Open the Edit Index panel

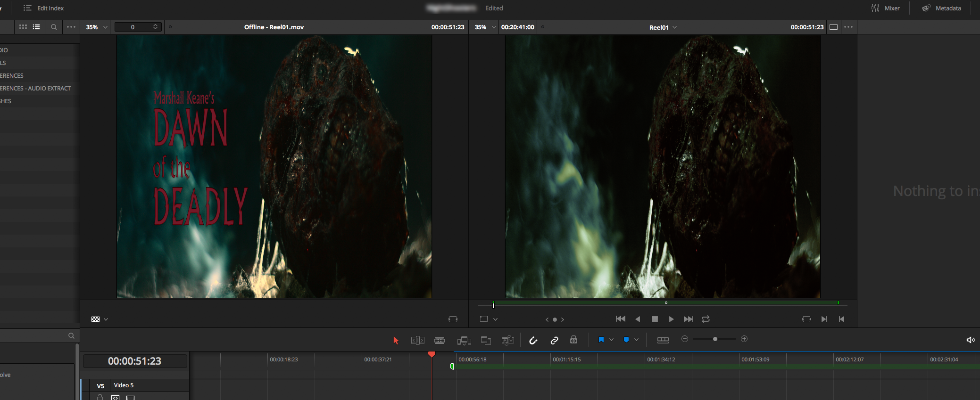click(x=43, y=8)
